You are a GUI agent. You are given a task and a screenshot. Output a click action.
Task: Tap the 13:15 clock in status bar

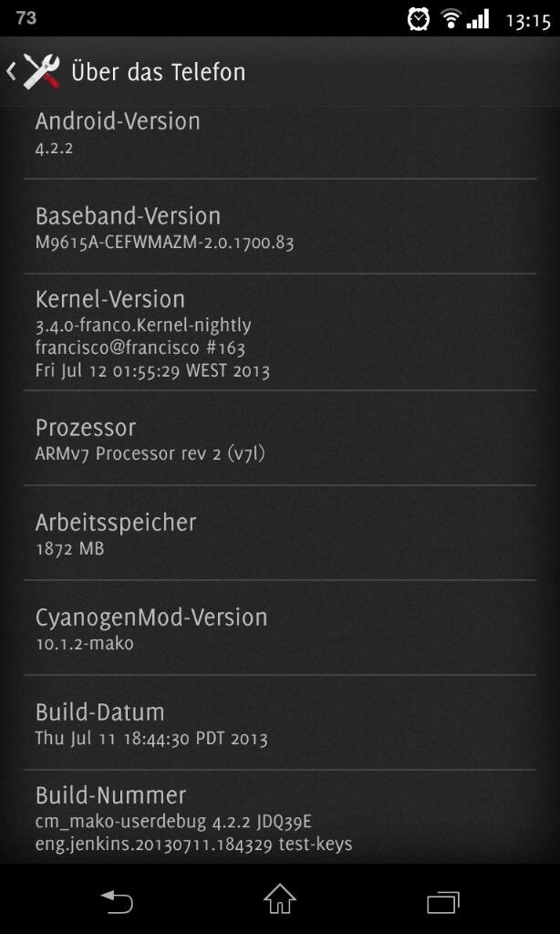pos(528,21)
